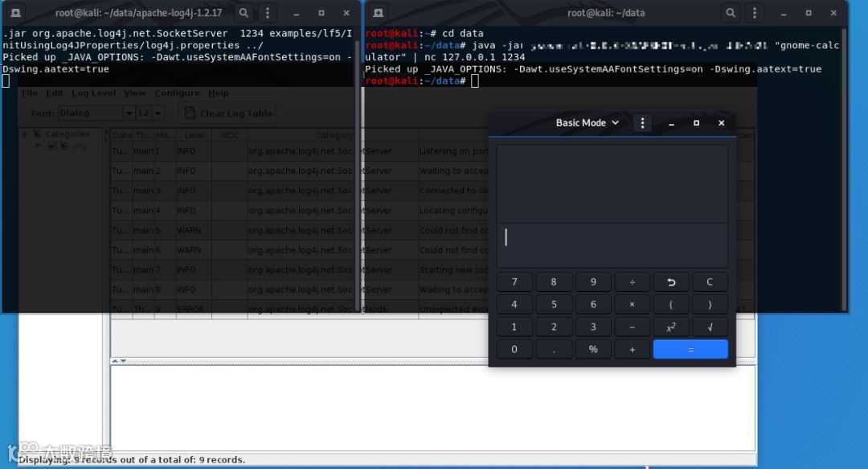868x469 pixels.
Task: Click the calculator C clear button
Action: pos(710,282)
